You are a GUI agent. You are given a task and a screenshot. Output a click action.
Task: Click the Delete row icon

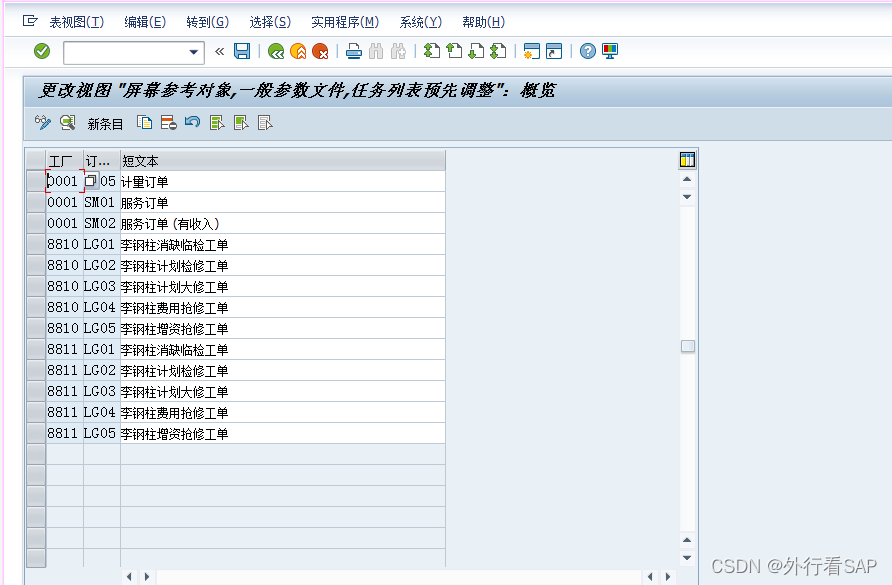[x=168, y=122]
